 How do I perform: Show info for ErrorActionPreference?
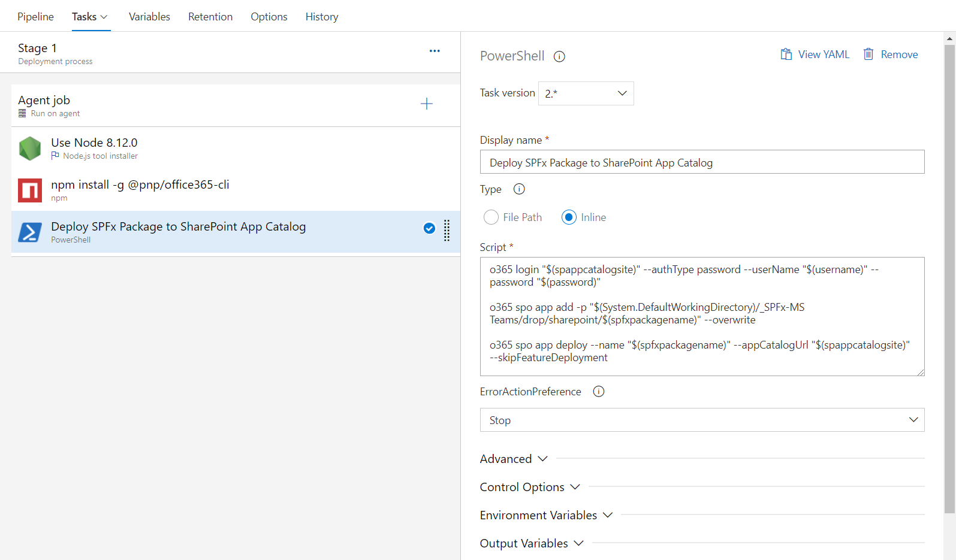point(598,392)
